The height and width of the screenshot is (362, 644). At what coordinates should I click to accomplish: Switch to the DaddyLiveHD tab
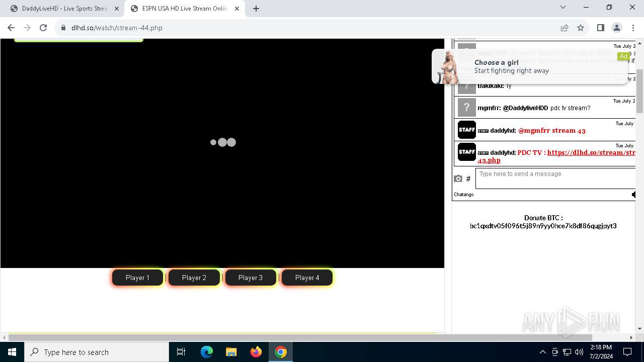pos(64,9)
